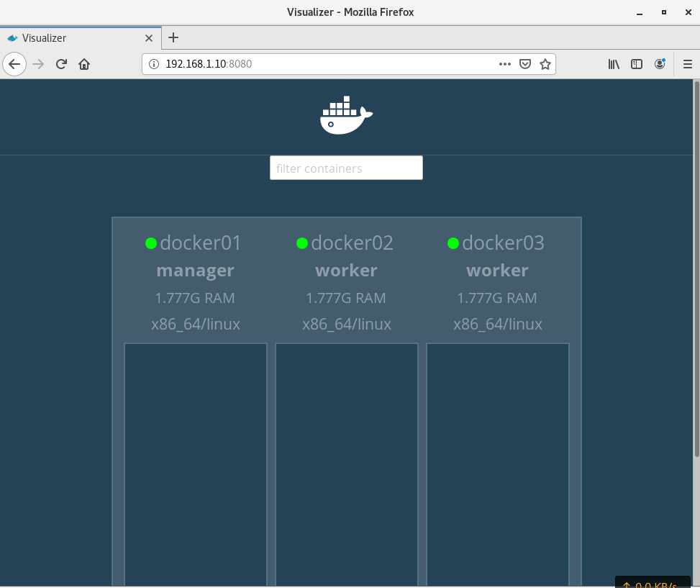The height and width of the screenshot is (588, 700).
Task: Click worker label under docker02
Action: (347, 271)
